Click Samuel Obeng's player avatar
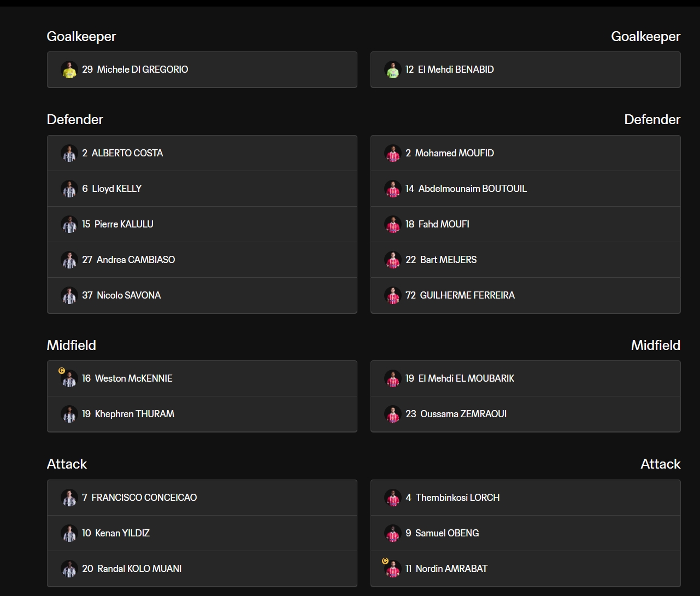 click(x=393, y=533)
